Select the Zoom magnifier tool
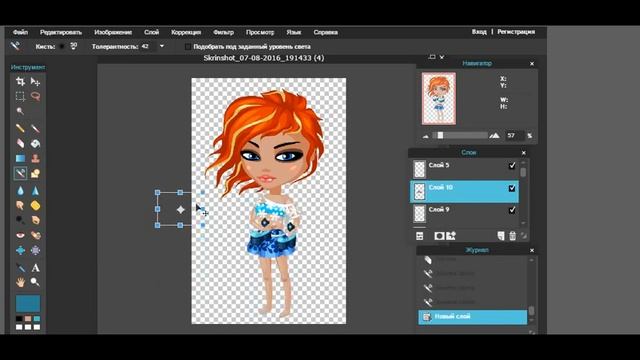Viewport: 640px width, 360px height. tap(36, 282)
